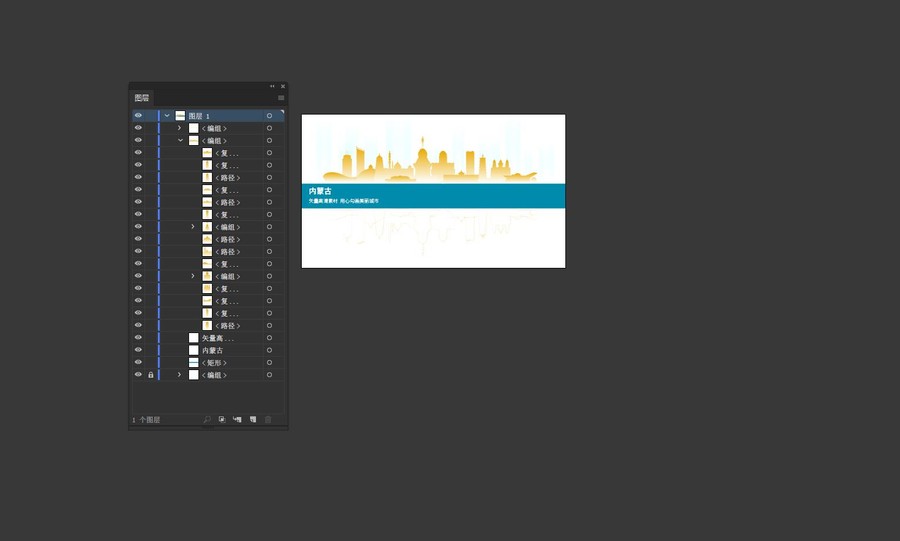This screenshot has width=900, height=541.
Task: Collapse the panel with the double-arrow icon
Action: (x=272, y=87)
